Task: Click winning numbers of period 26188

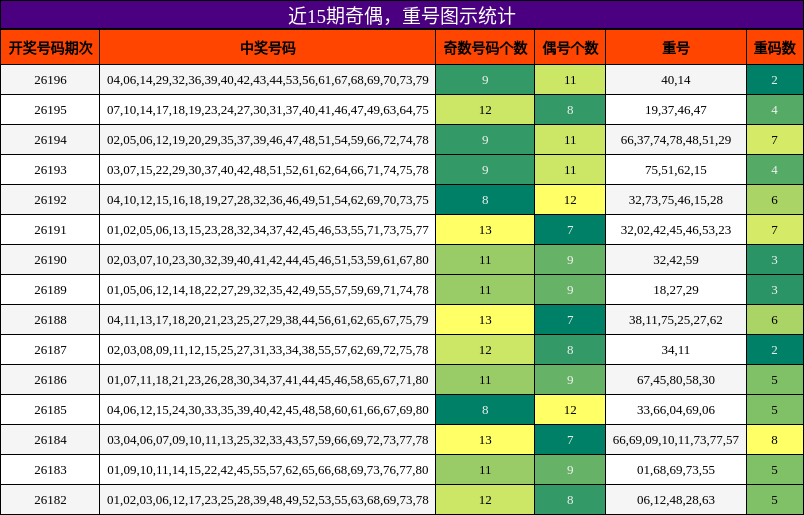Action: coord(268,320)
